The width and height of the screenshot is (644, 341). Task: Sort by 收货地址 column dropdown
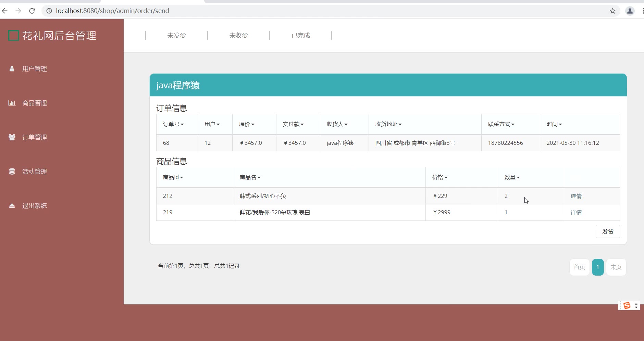(388, 124)
